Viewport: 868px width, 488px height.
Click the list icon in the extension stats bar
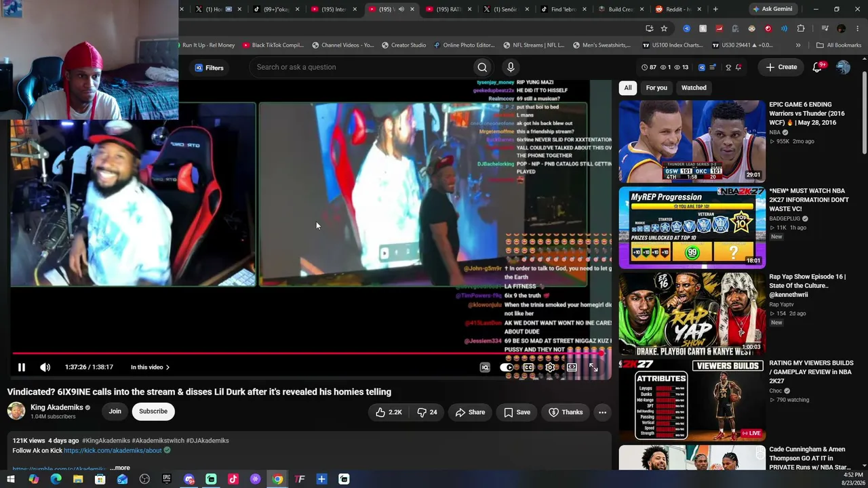(713, 67)
